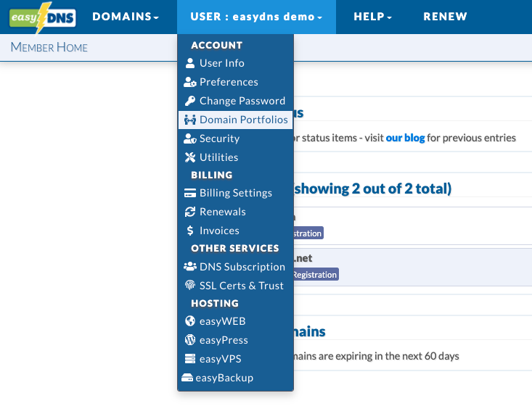Click the easyPress WordPress icon
Image resolution: width=532 pixels, height=414 pixels.
[190, 340]
